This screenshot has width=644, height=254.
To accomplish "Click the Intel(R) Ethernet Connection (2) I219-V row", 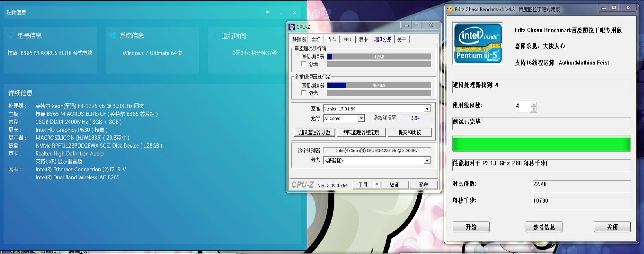I will point(67,170).
